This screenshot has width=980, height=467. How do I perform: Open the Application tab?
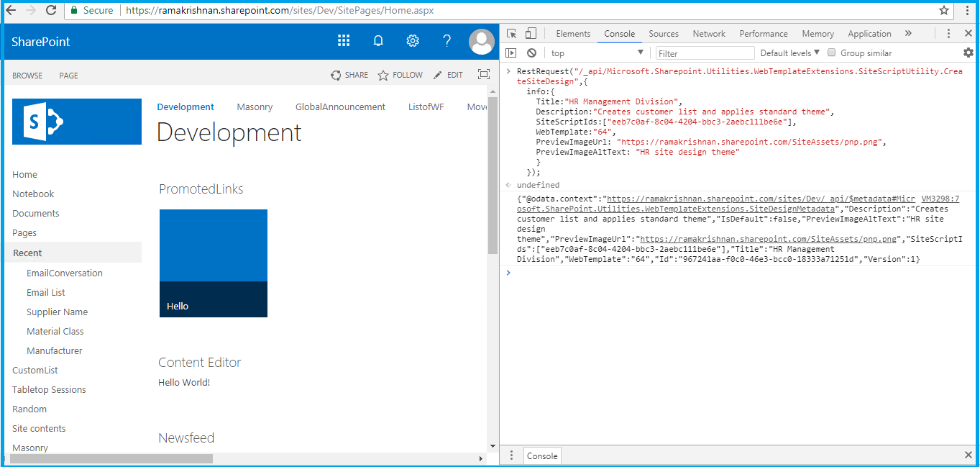pos(869,34)
